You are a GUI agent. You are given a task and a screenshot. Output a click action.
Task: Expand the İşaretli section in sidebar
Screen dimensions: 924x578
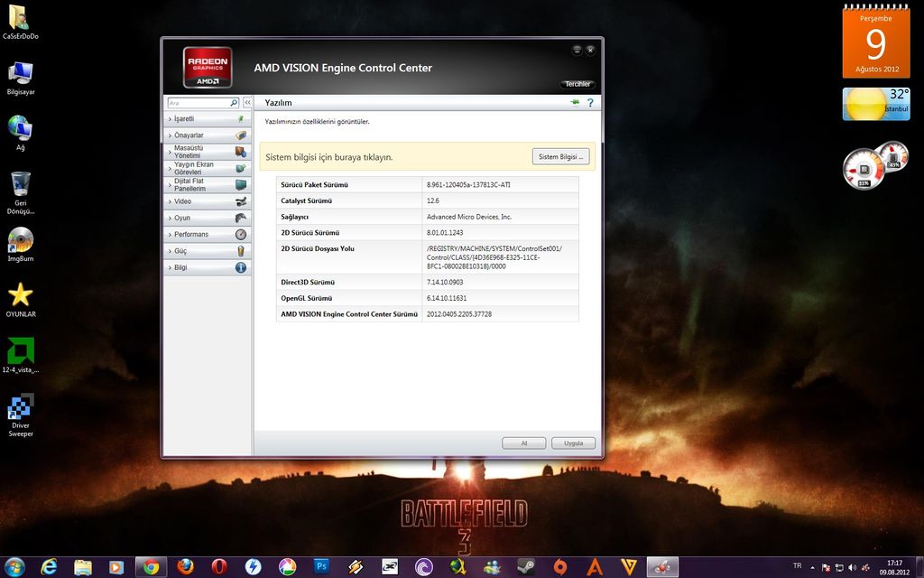coord(208,119)
